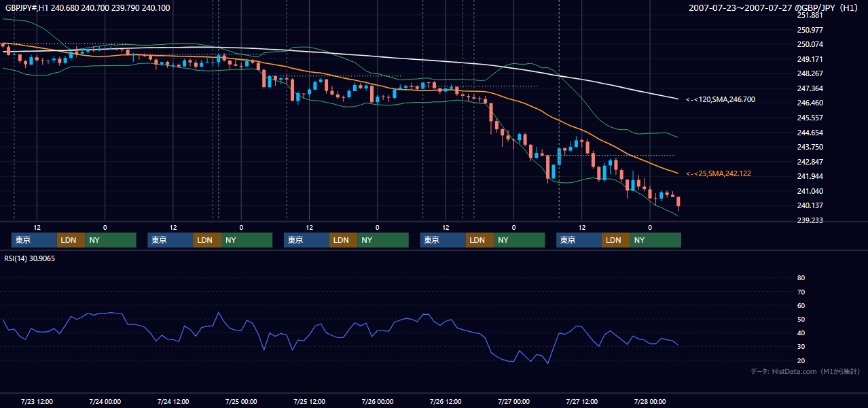Click the 247.364 price axis label
868x408 pixels.
tap(810, 88)
